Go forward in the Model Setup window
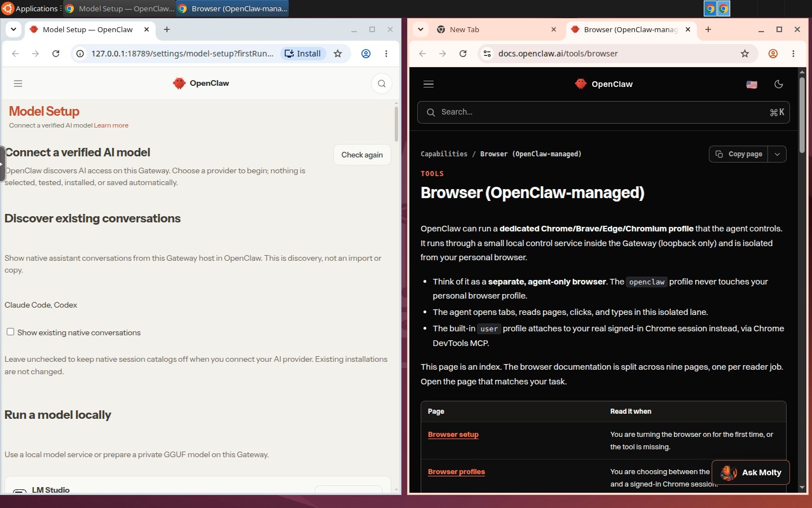The image size is (812, 508). 36,54
